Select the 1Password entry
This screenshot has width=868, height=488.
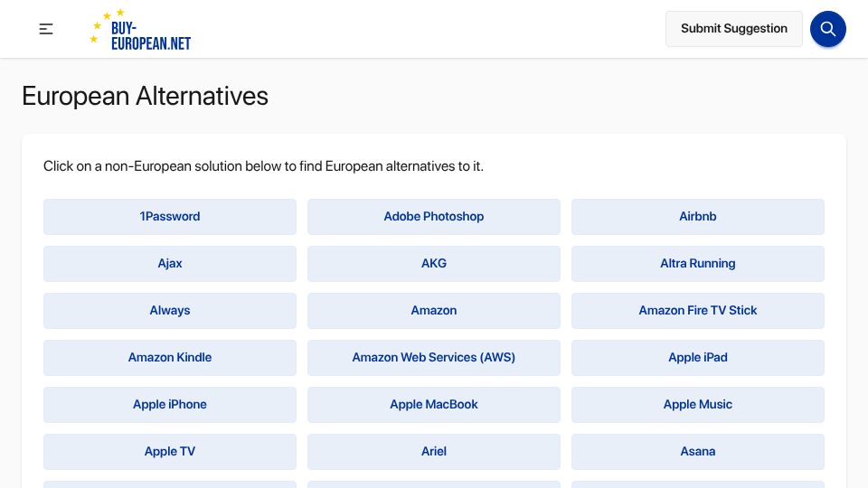(x=170, y=217)
